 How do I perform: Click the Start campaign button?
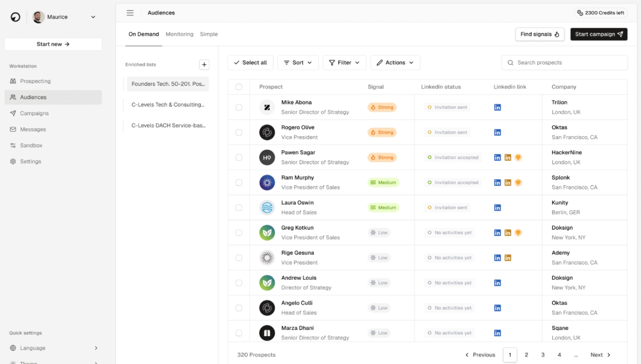pyautogui.click(x=598, y=34)
